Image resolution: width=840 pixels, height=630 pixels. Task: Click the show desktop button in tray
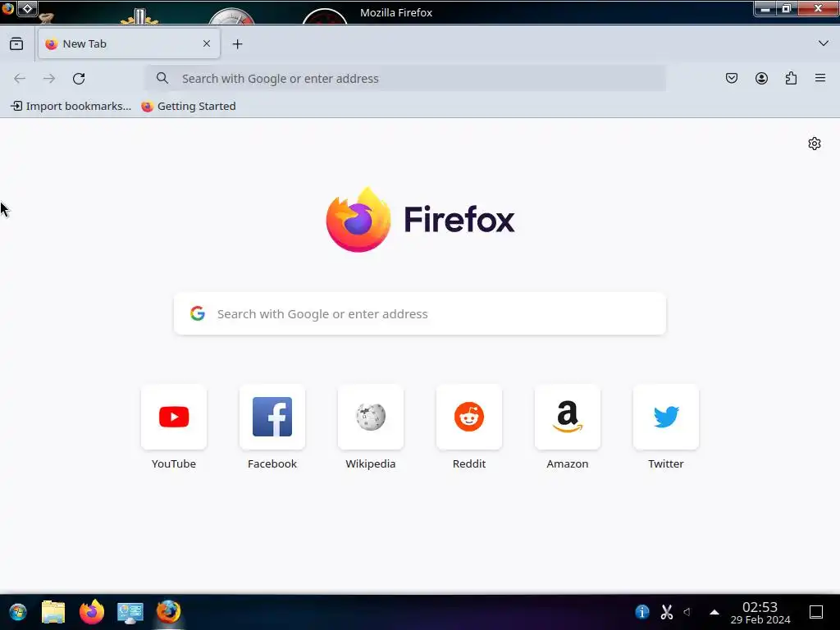[816, 612]
